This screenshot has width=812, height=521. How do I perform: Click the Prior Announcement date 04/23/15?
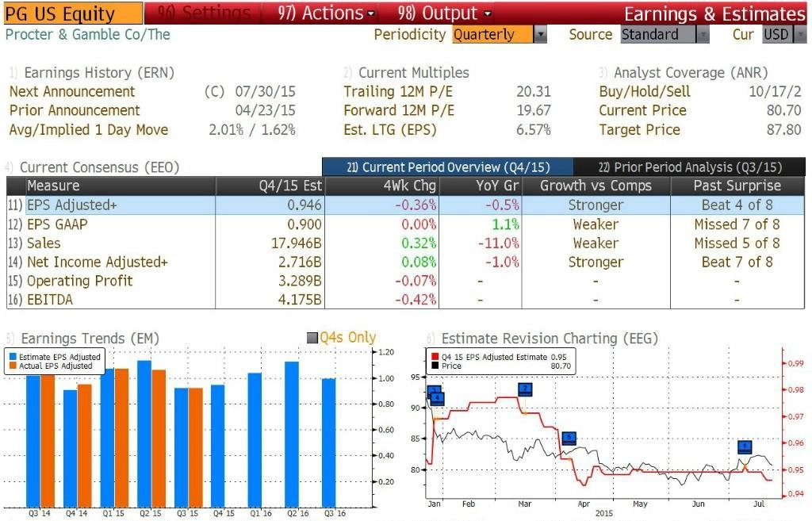tap(265, 110)
